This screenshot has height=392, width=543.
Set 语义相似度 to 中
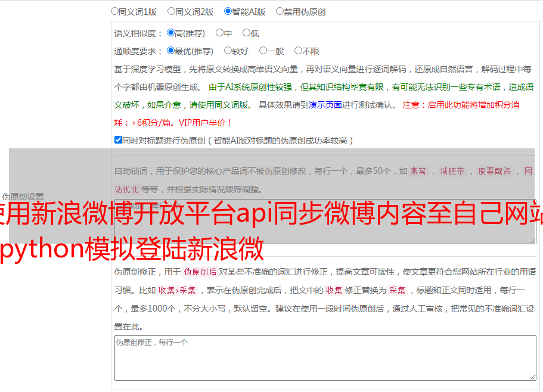click(x=219, y=33)
